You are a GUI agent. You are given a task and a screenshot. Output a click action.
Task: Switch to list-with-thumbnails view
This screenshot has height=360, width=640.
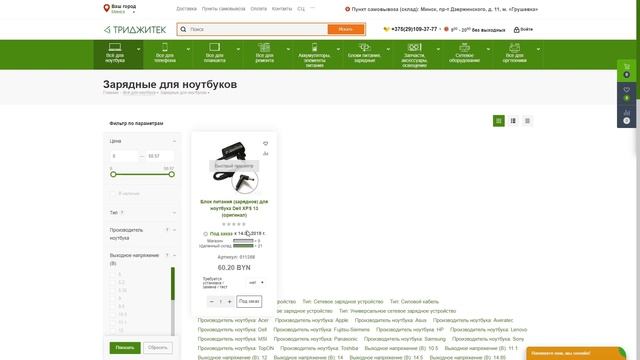pyautogui.click(x=513, y=121)
